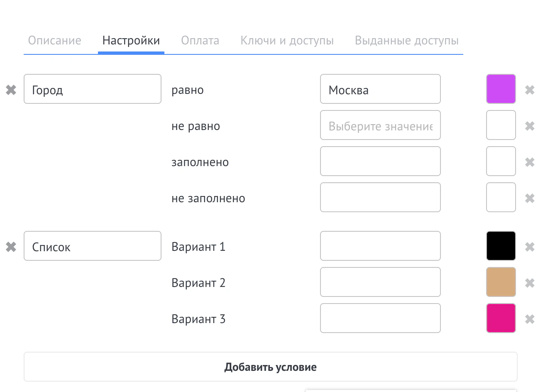Select the Настройки tab

[131, 41]
